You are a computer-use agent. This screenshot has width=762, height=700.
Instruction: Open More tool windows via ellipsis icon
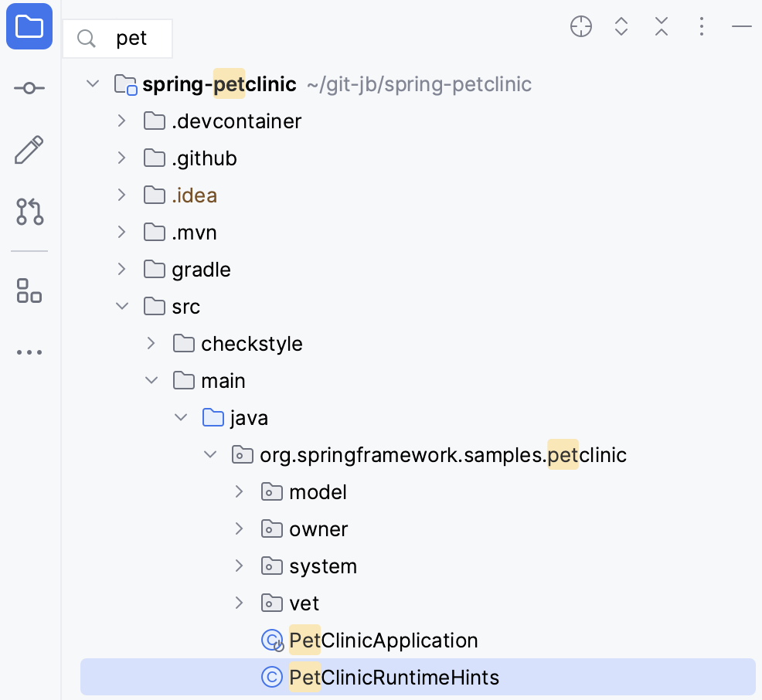point(28,352)
